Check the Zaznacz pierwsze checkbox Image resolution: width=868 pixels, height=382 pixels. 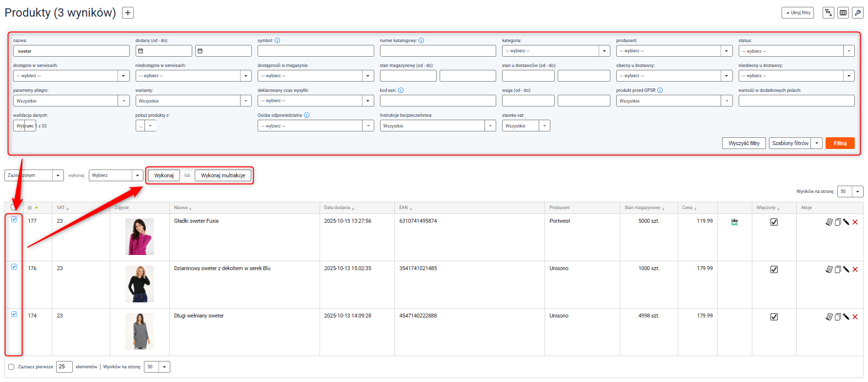(x=11, y=367)
